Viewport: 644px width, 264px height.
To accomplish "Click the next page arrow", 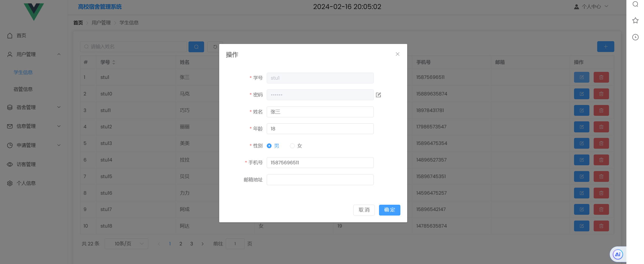I will click(202, 244).
